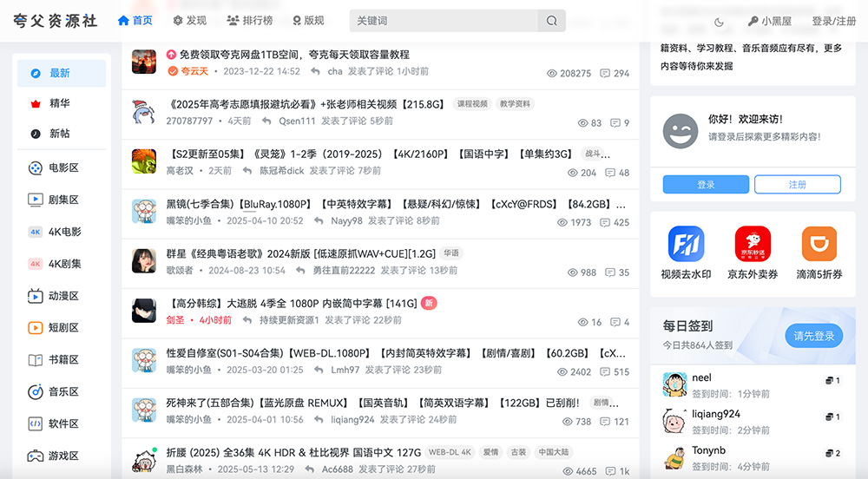
Task: Click the 教学资料 tag
Action: click(x=515, y=104)
